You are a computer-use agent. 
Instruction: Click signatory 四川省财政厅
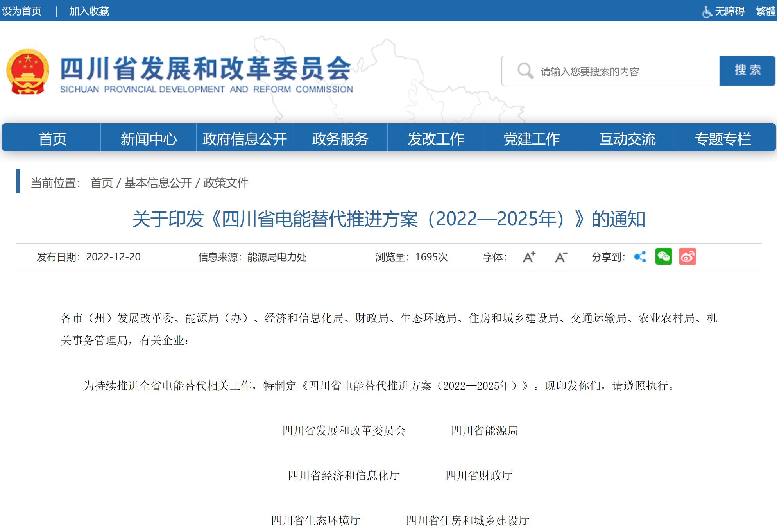(x=479, y=476)
